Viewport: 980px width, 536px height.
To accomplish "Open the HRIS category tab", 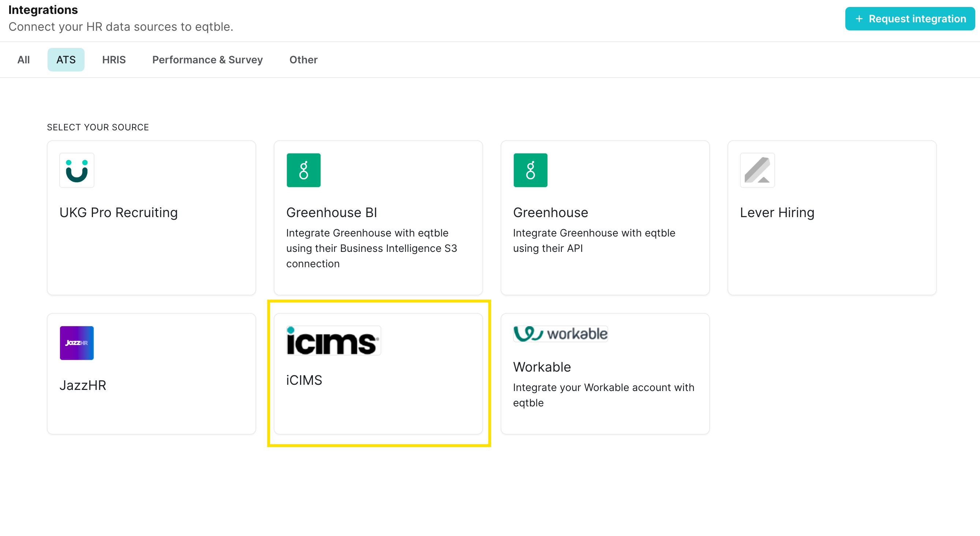I will click(114, 59).
